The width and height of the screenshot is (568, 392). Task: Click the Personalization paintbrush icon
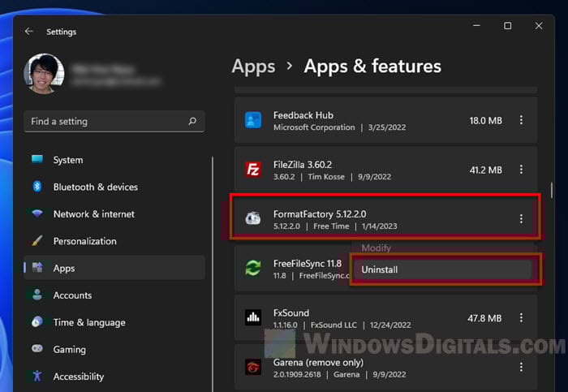point(37,240)
